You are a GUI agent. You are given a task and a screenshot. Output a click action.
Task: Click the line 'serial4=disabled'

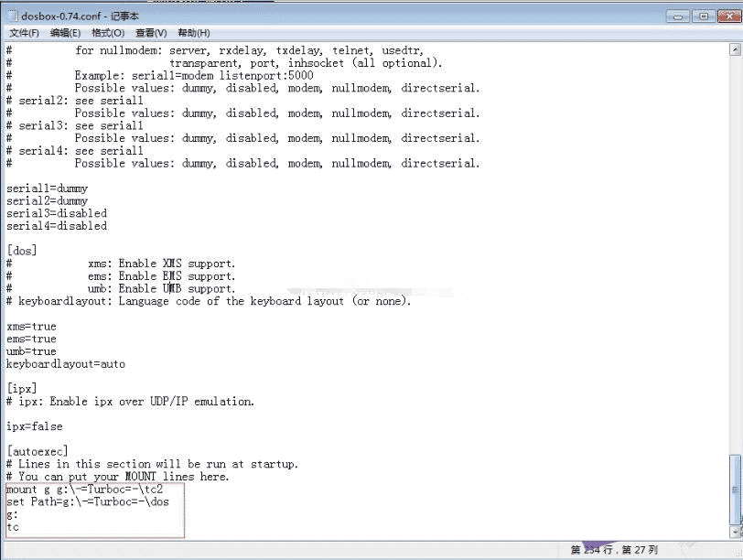(57, 226)
